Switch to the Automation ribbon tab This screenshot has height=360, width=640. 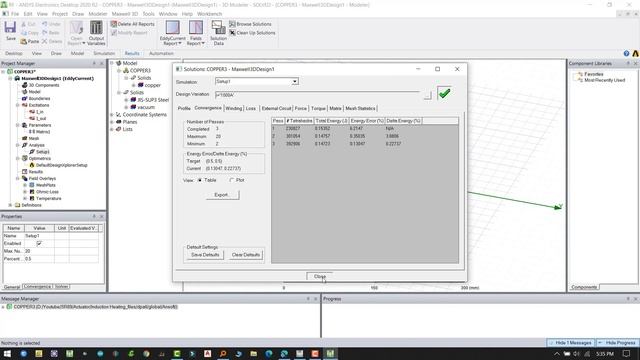pyautogui.click(x=161, y=53)
